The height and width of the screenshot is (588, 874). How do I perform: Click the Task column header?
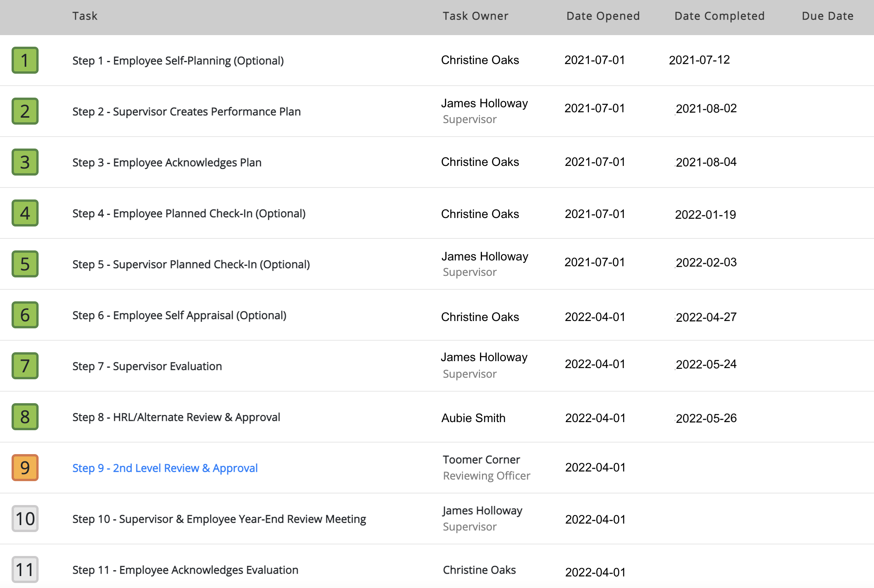click(85, 16)
